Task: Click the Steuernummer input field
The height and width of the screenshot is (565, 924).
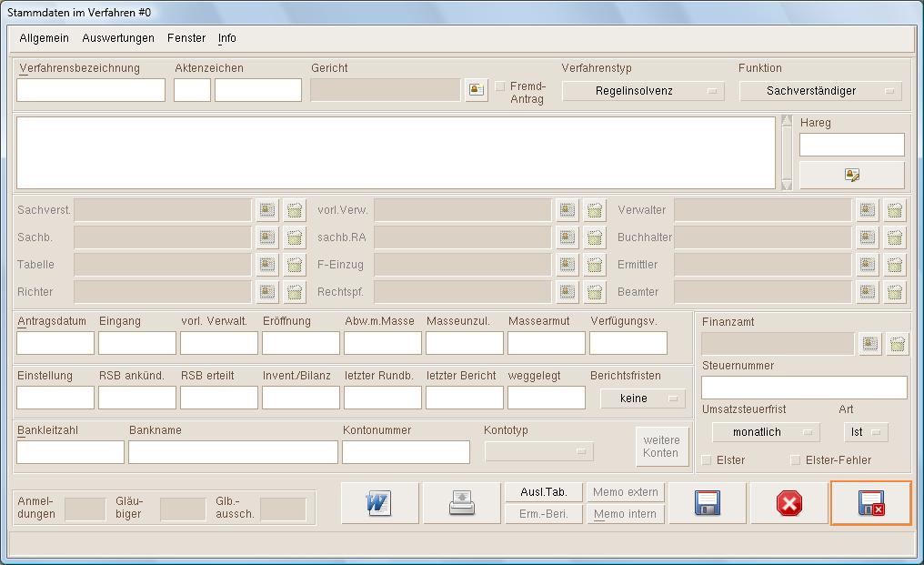Action: click(x=804, y=388)
